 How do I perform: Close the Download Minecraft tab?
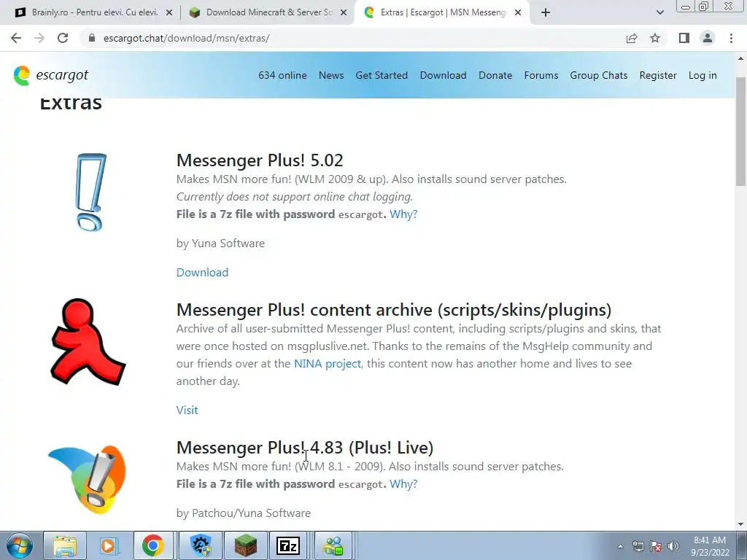pyautogui.click(x=344, y=12)
